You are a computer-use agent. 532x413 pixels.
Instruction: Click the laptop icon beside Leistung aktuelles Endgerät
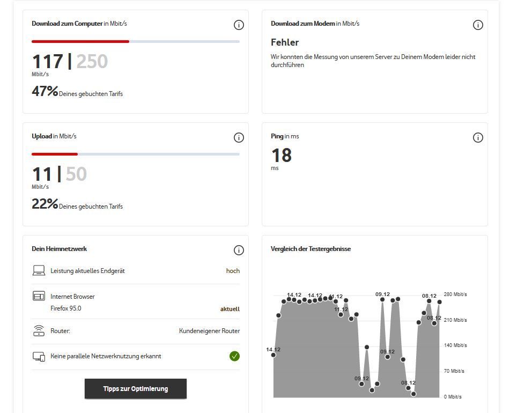pyautogui.click(x=39, y=270)
